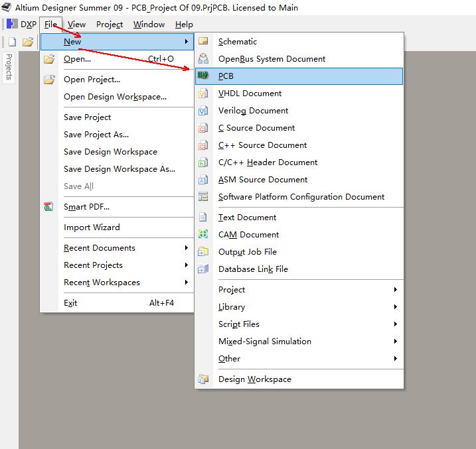Viewport: 476px width, 449px height.
Task: Expand the Mixed-Signal Simulation submenu arrow
Action: [395, 342]
